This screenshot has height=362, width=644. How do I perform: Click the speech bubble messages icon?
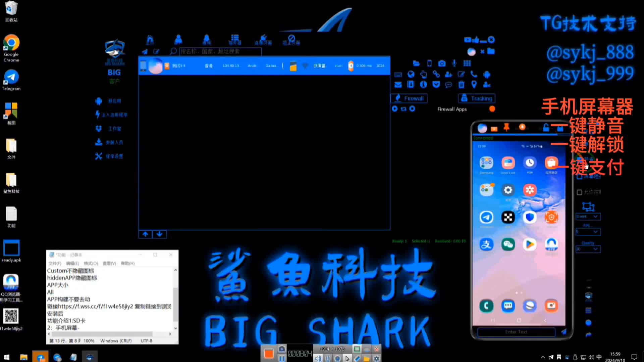[x=448, y=85]
